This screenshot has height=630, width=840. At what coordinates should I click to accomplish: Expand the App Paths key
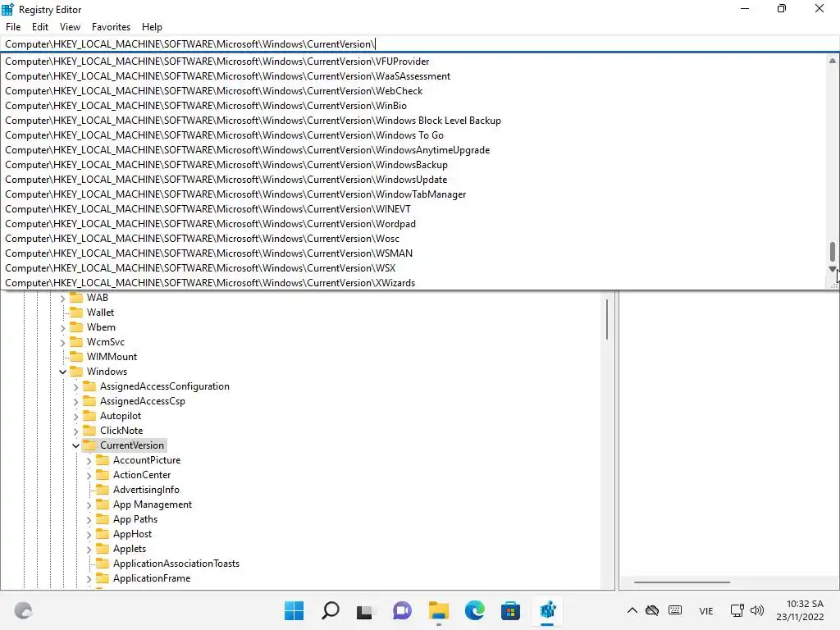point(89,519)
